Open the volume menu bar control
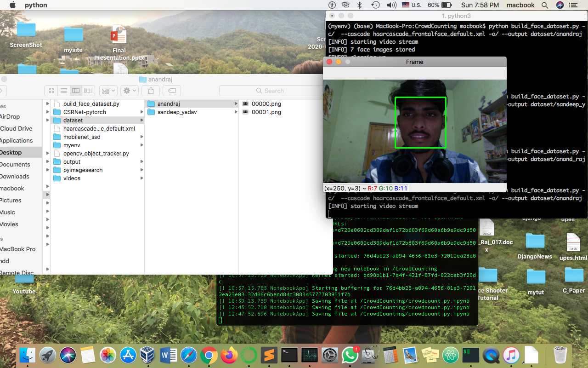The width and height of the screenshot is (588, 368). (391, 5)
